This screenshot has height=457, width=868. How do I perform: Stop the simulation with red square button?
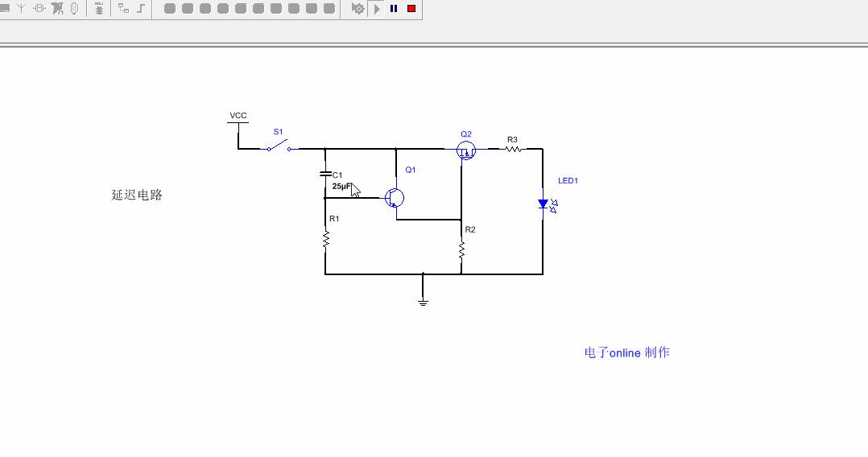tap(411, 9)
